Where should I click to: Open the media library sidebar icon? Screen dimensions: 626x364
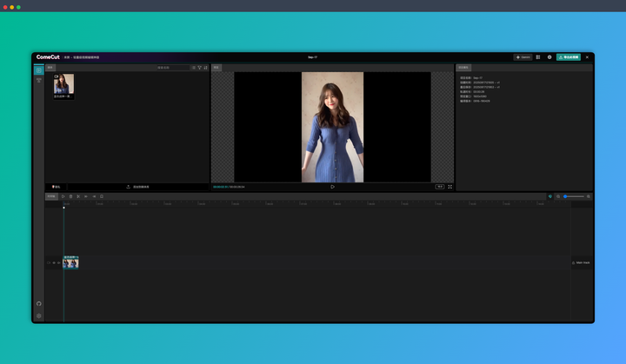pos(39,70)
